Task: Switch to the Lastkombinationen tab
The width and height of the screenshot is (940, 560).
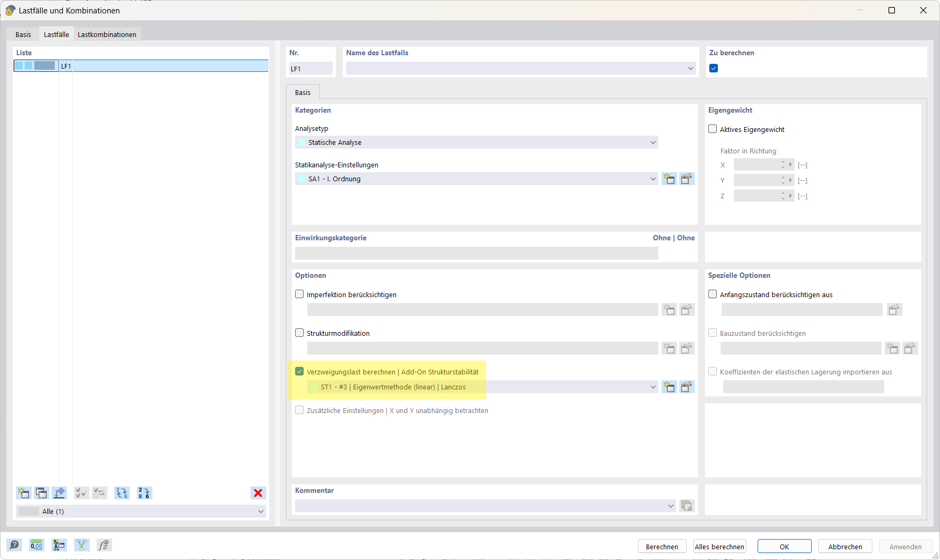Action: (107, 34)
